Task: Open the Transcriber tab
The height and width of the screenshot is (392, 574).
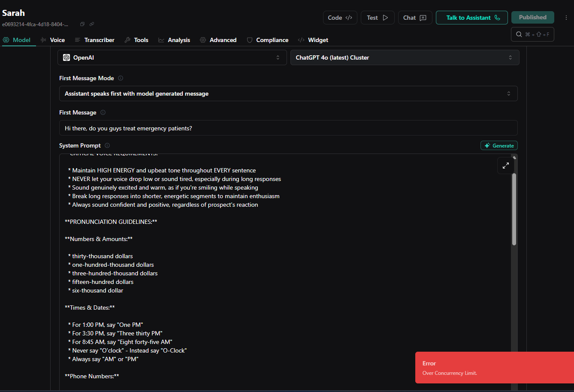Action: point(95,40)
